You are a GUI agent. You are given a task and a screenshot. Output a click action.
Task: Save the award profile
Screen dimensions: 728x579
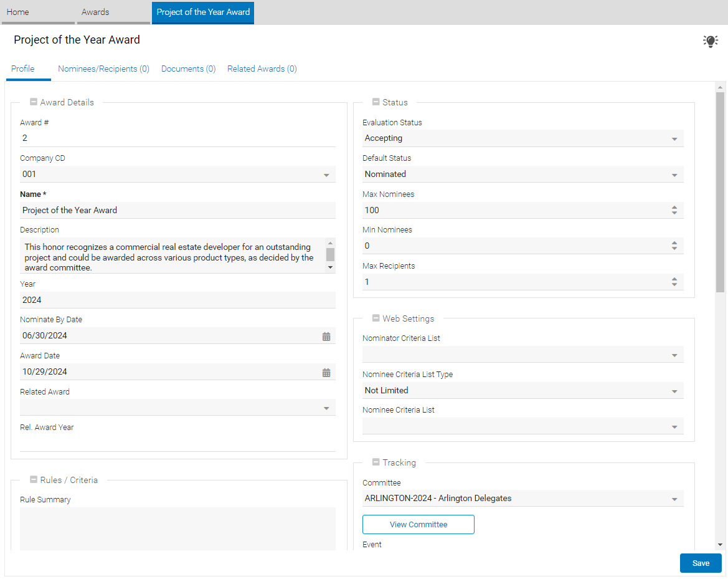point(701,563)
